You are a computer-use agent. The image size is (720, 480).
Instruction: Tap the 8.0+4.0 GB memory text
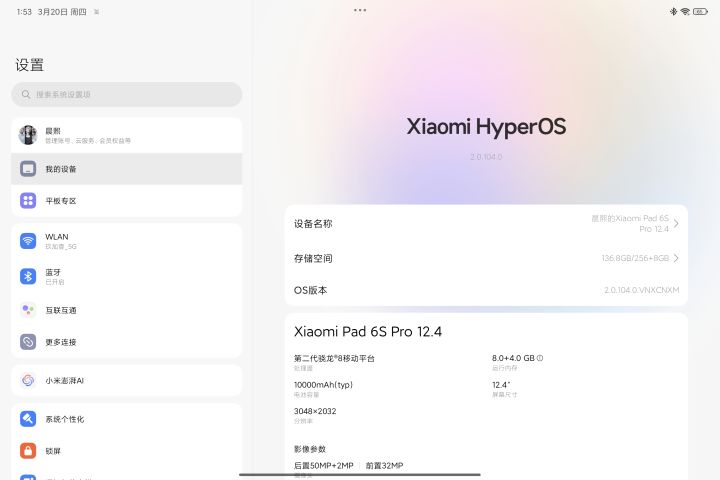coord(513,358)
